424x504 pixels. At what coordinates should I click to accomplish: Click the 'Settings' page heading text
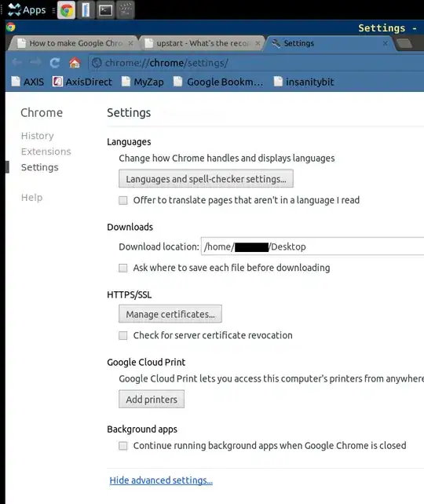(129, 113)
